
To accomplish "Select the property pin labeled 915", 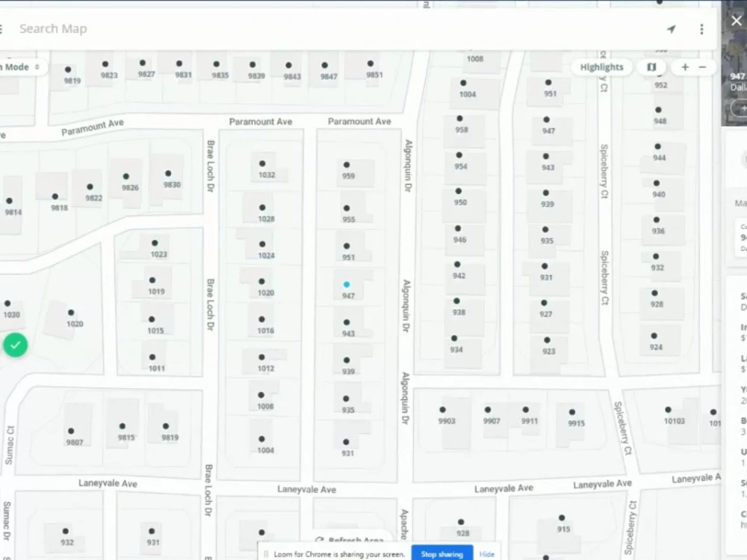I will (562, 517).
